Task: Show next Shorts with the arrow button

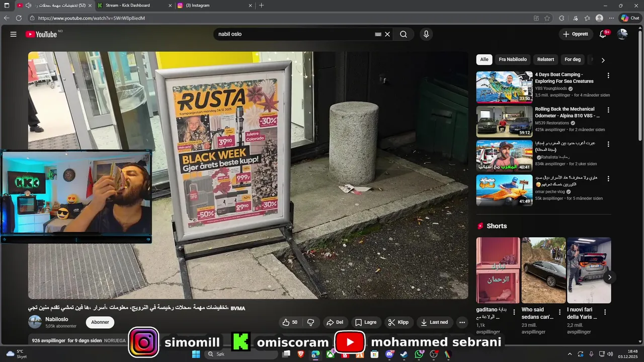Action: 609,277
